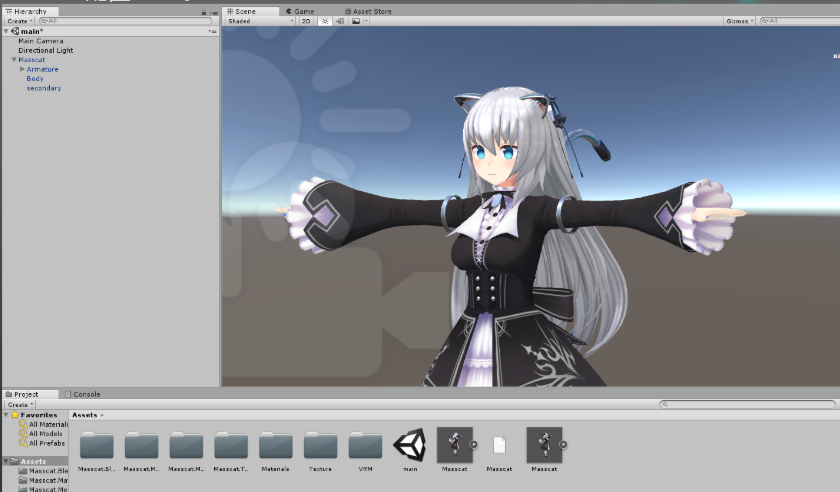Open Project Create dropdown
840x492 pixels.
20,405
